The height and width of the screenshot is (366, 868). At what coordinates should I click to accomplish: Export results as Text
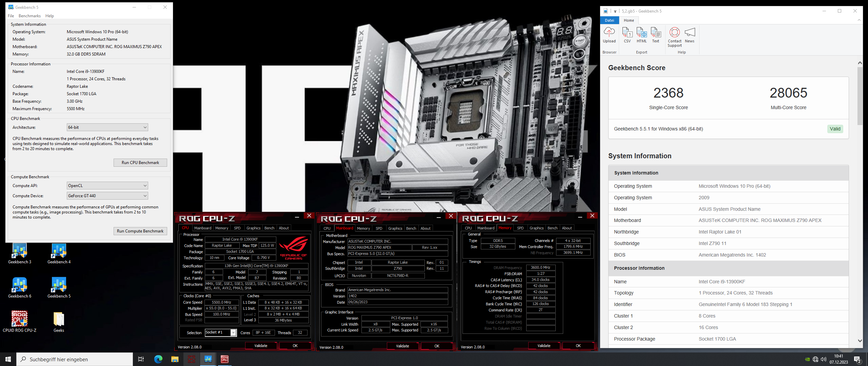(x=656, y=35)
